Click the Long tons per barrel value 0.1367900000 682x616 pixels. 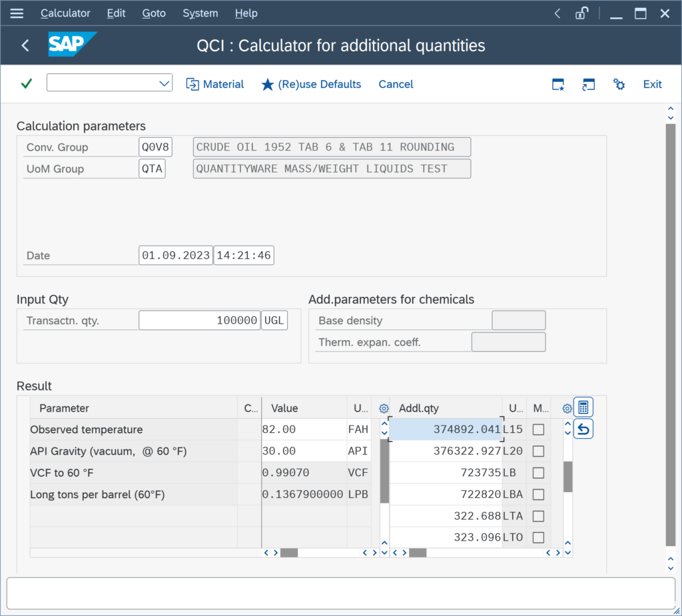click(x=304, y=494)
